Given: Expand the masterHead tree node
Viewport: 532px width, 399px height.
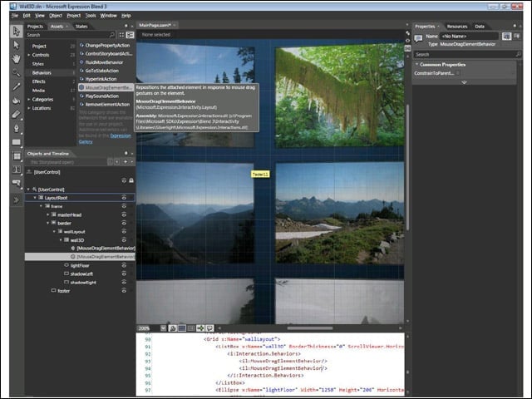Looking at the screenshot, I should coord(48,214).
